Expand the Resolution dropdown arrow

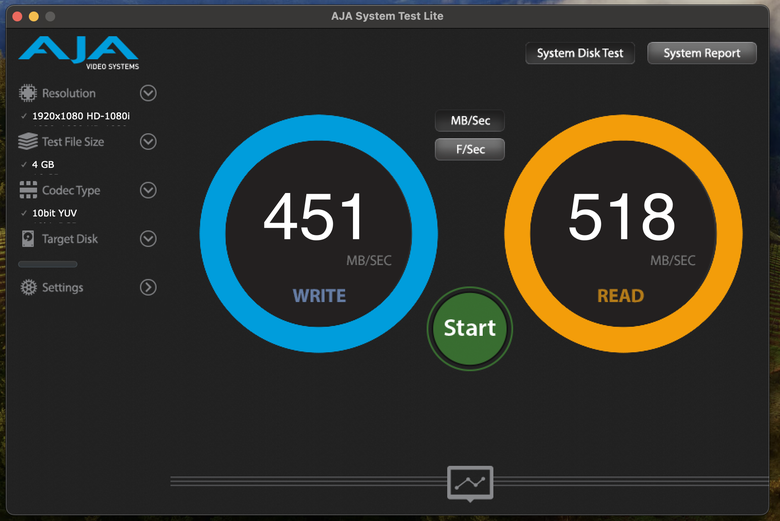tap(148, 93)
